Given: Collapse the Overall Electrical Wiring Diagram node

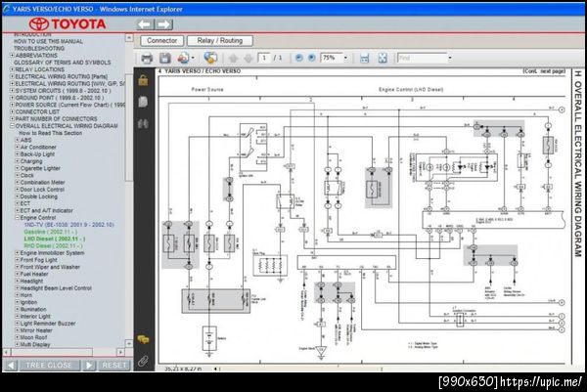Looking at the screenshot, I should pyautogui.click(x=12, y=126).
